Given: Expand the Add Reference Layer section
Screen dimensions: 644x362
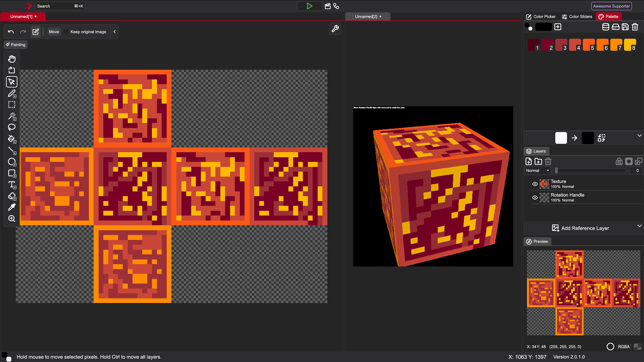Looking at the screenshot, I should pos(639,226).
